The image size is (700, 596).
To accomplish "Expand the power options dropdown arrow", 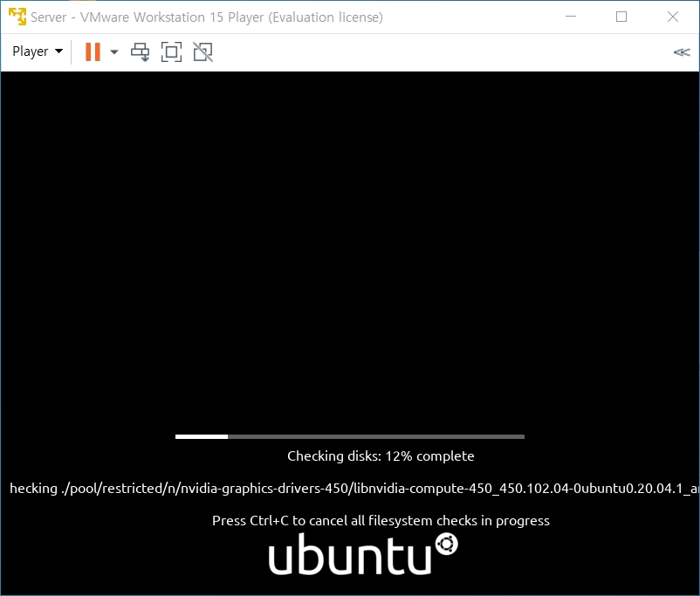I will (114, 51).
